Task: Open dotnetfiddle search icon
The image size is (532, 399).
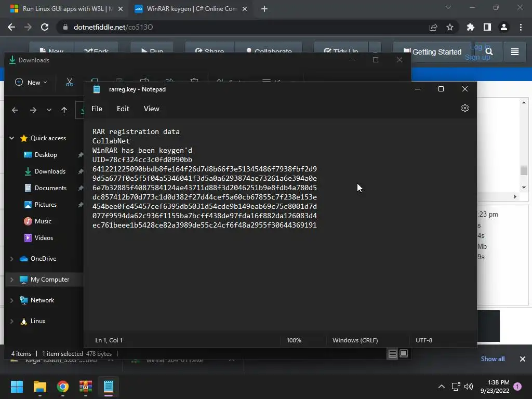Action: [x=489, y=51]
